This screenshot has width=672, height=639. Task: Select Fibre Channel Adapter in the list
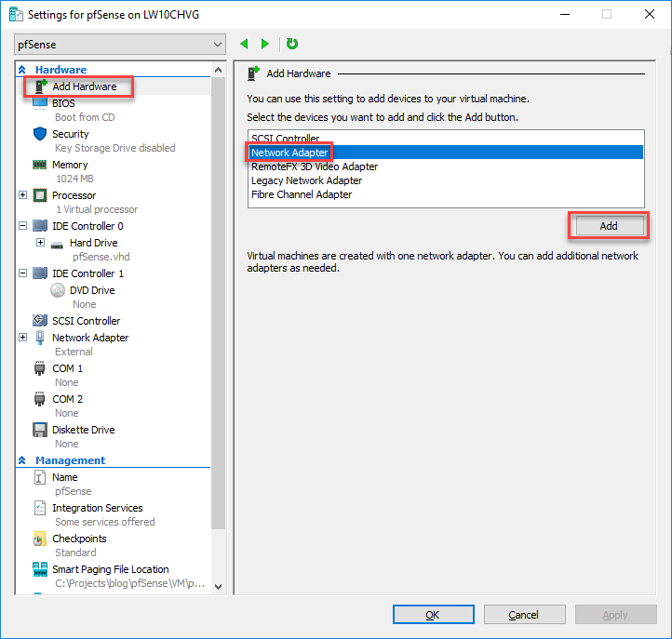(x=446, y=194)
